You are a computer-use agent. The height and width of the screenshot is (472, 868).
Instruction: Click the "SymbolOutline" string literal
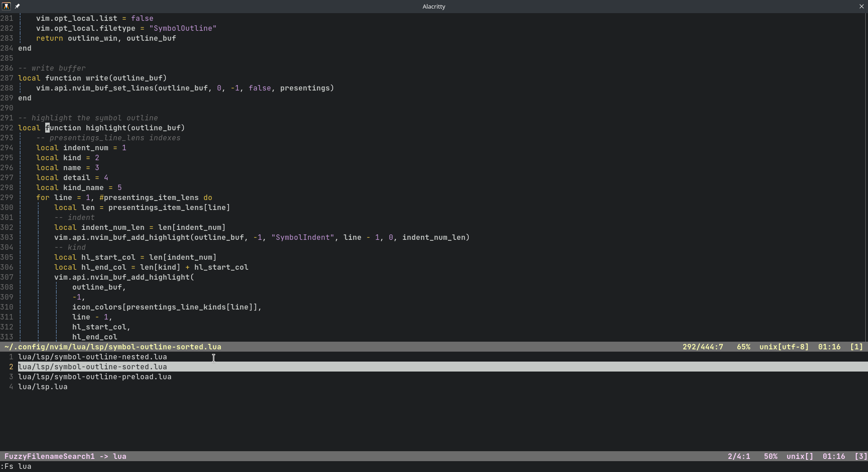click(x=183, y=29)
